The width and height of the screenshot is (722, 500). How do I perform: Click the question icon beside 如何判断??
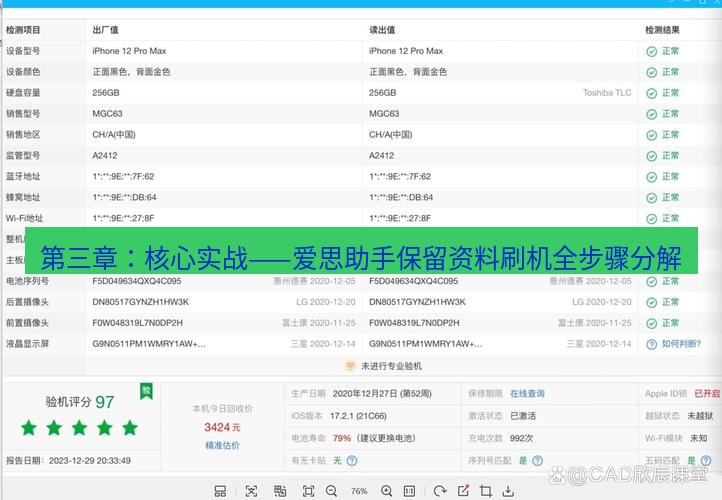pos(651,344)
